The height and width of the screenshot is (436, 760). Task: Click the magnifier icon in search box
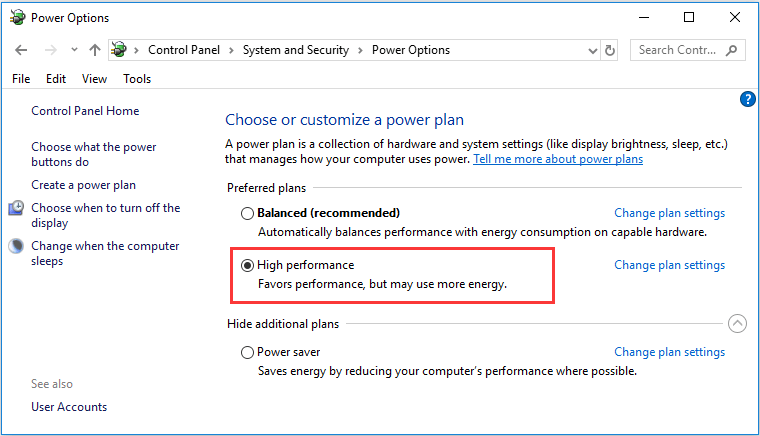pyautogui.click(x=731, y=50)
